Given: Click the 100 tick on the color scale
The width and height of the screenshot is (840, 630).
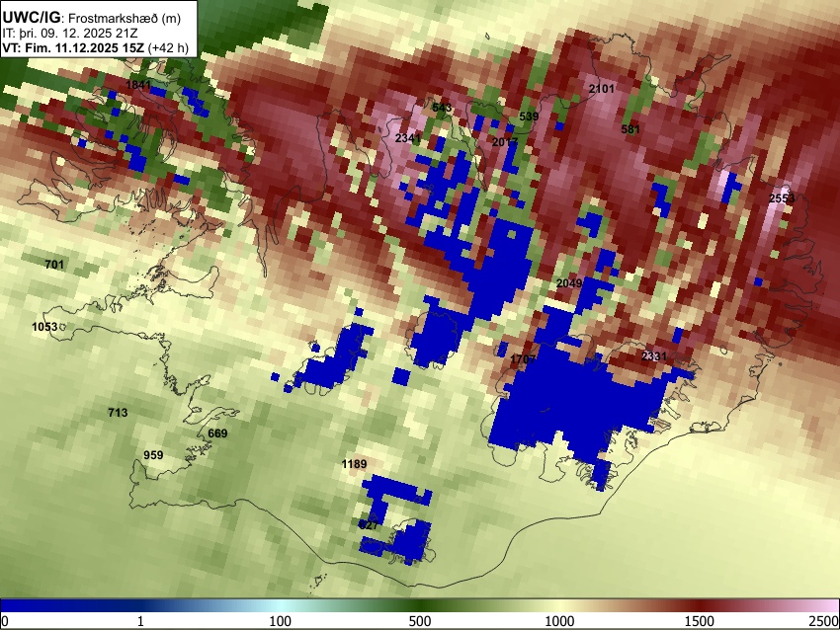Looking at the screenshot, I should 281,621.
